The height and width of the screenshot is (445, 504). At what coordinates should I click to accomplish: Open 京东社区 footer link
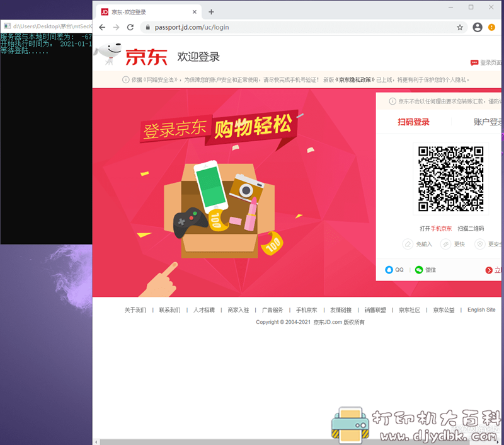click(x=409, y=309)
